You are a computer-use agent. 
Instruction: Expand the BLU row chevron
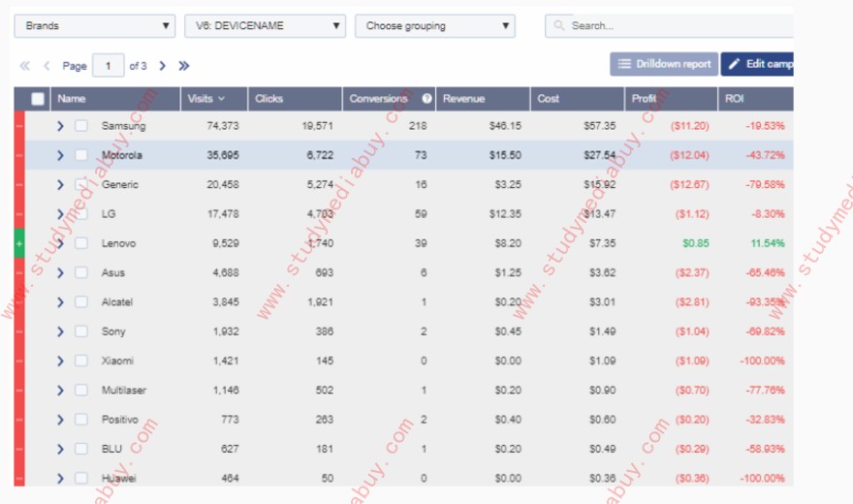[x=60, y=449]
